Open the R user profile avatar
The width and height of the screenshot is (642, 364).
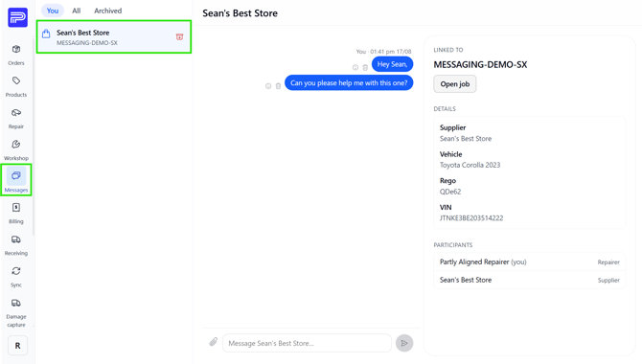tap(17, 346)
